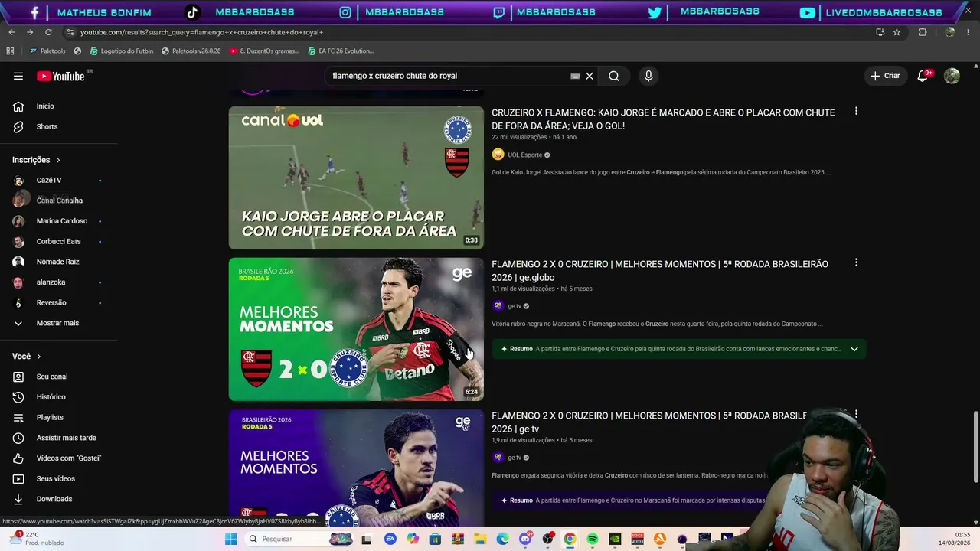Open the Windows Start menu
Image resolution: width=980 pixels, height=551 pixels.
coord(230,540)
